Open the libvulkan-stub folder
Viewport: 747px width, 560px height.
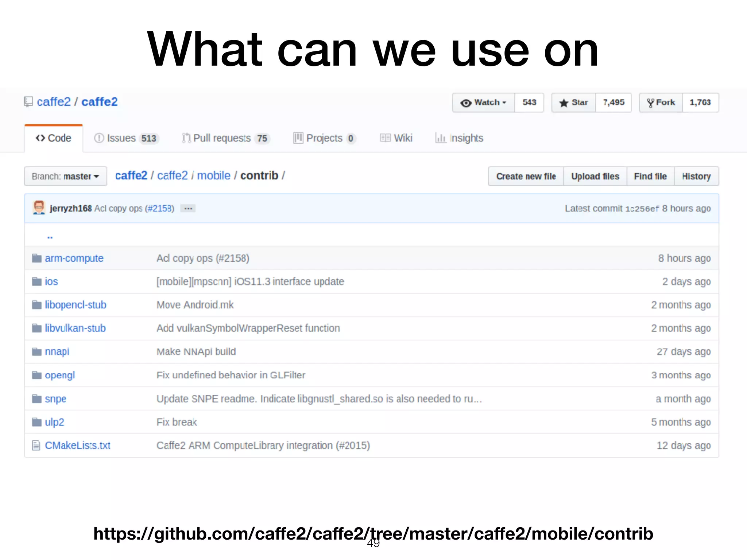[75, 328]
